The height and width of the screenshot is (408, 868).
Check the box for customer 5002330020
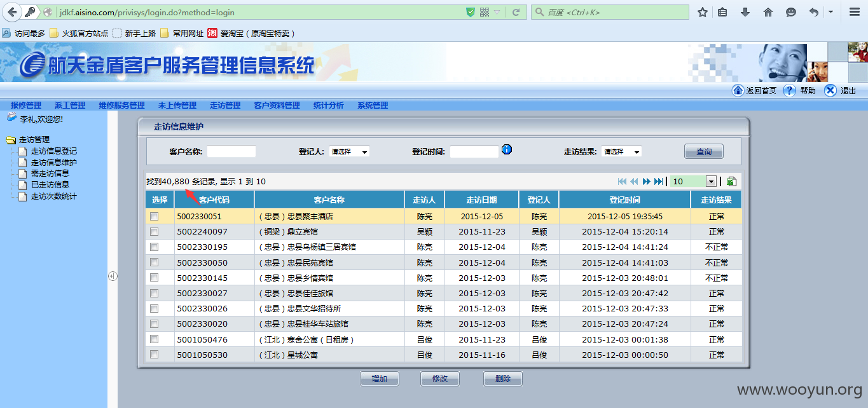(154, 324)
